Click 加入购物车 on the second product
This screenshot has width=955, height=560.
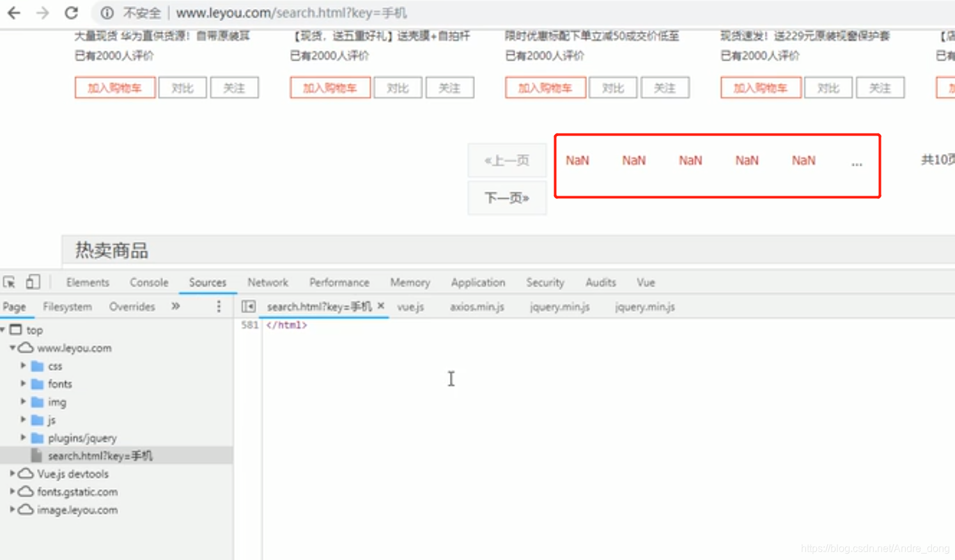tap(330, 88)
